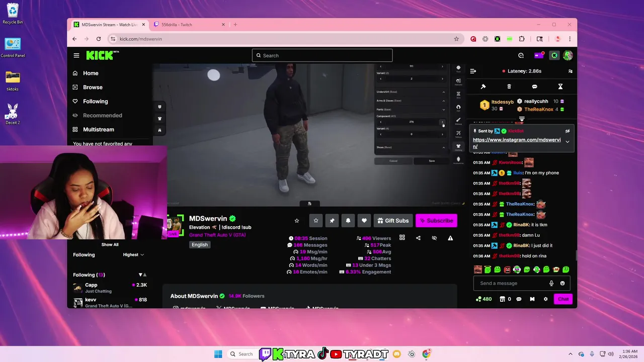This screenshot has width=644, height=362.
Task: Click the Chat send button
Action: (563, 299)
